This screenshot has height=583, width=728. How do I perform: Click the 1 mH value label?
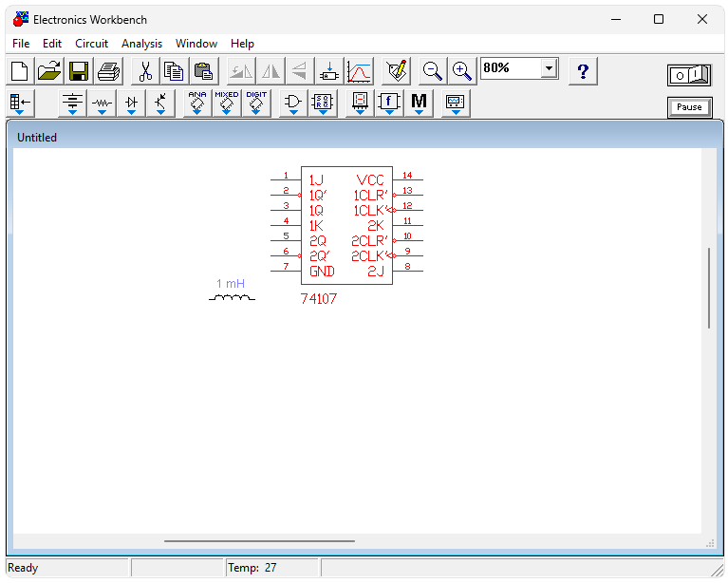click(x=231, y=283)
